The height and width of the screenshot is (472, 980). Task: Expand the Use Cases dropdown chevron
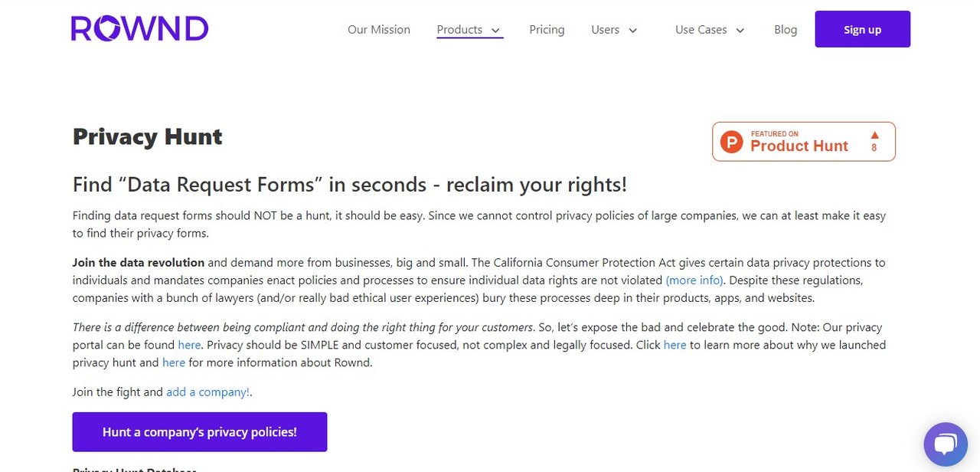(740, 31)
